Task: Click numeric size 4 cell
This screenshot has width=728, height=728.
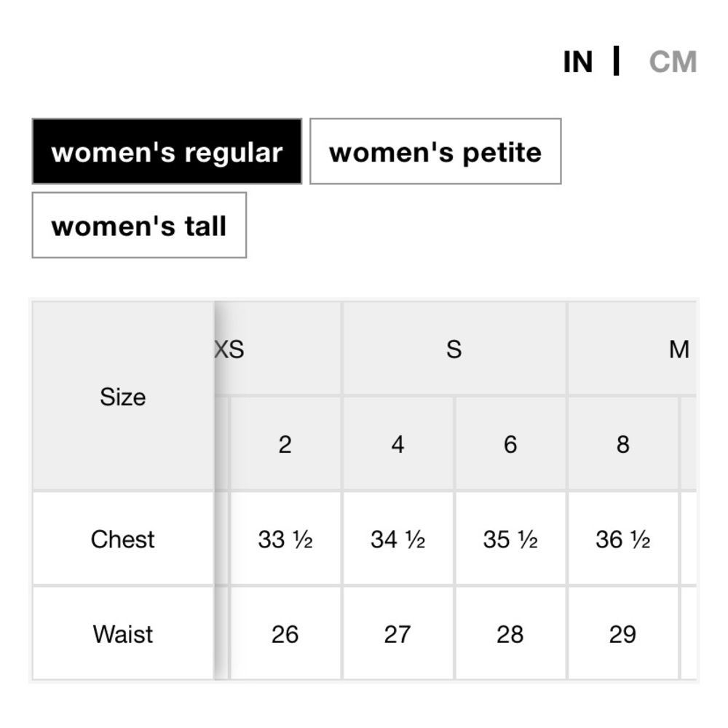Action: pyautogui.click(x=397, y=444)
